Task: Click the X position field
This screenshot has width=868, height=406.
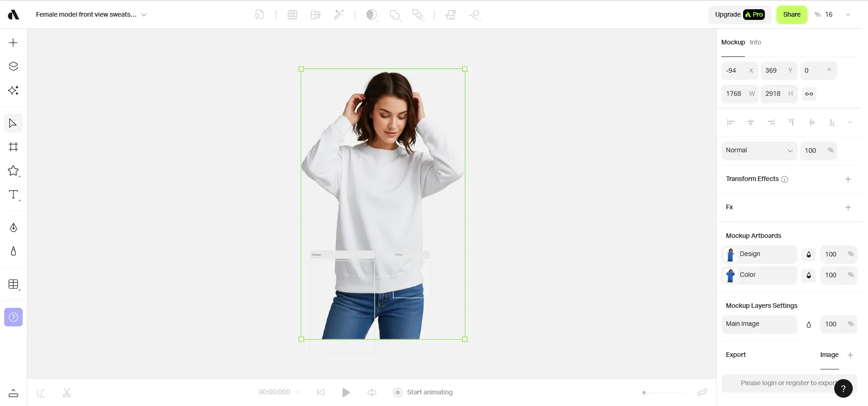Action: [739, 71]
